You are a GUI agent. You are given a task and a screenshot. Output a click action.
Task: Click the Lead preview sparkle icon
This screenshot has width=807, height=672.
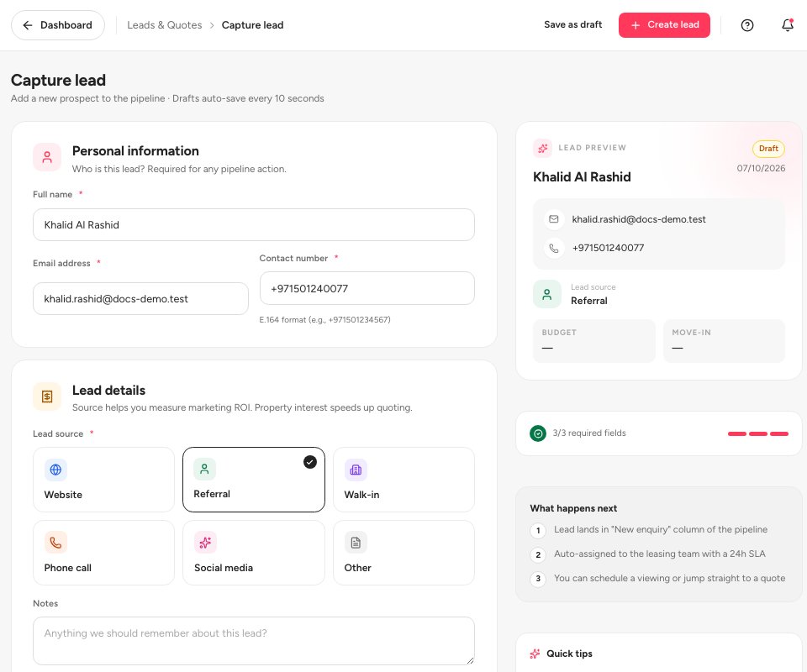pyautogui.click(x=542, y=148)
